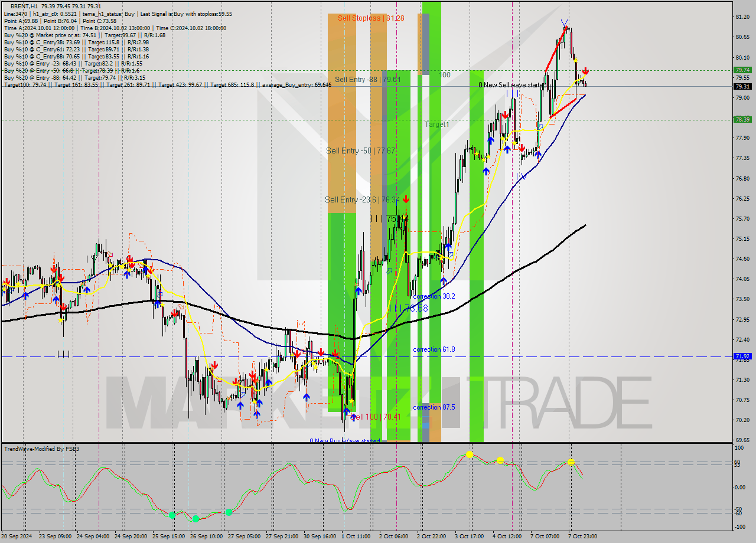The height and width of the screenshot is (543, 756).
Task: Select the 'Buy %10 @ Entry -23: 68.43' line
Action: pyautogui.click(x=73, y=63)
